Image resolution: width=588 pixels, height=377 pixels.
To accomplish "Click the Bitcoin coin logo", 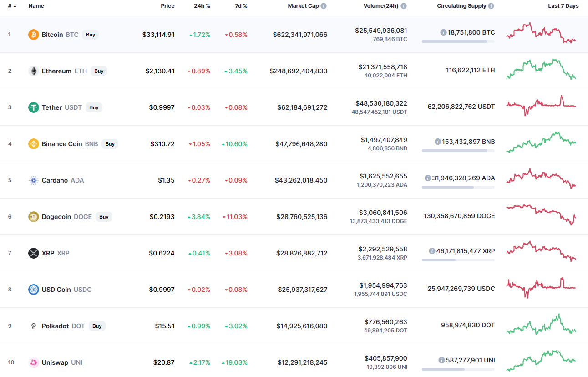I will (x=34, y=35).
